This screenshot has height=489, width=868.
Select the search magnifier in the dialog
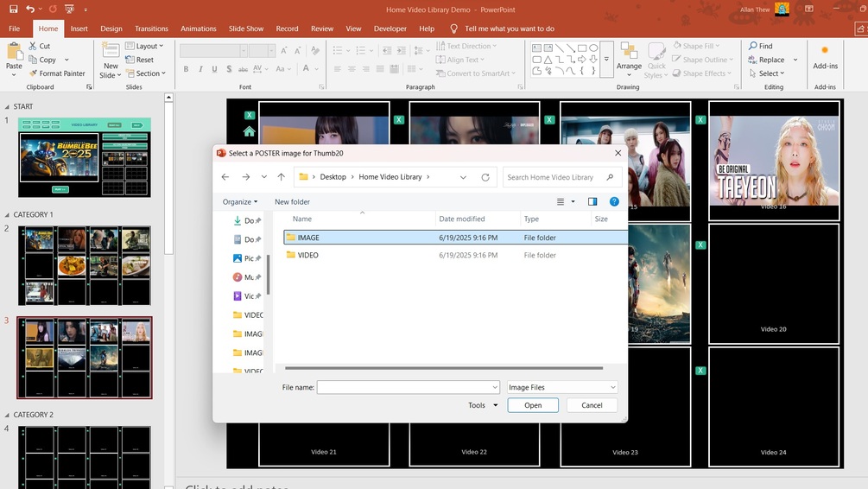pos(610,177)
